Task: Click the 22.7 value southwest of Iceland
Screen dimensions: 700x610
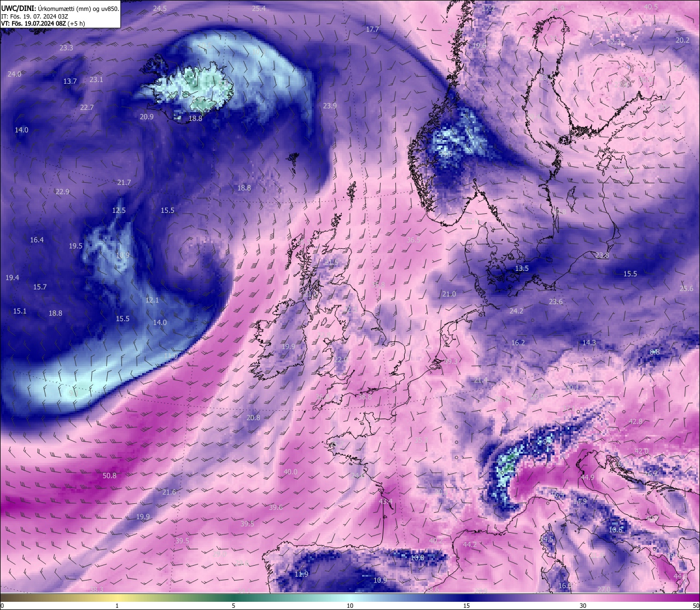Action: pos(87,107)
